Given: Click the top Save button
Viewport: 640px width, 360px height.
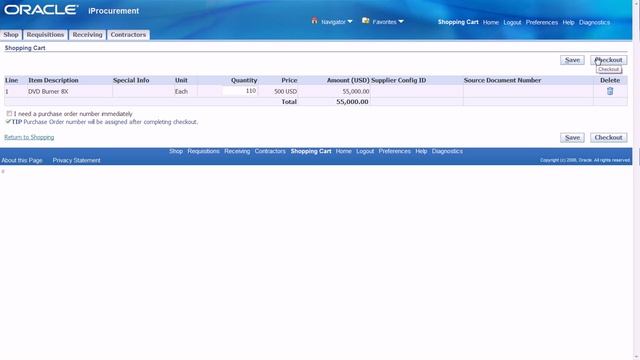Looking at the screenshot, I should tap(572, 60).
